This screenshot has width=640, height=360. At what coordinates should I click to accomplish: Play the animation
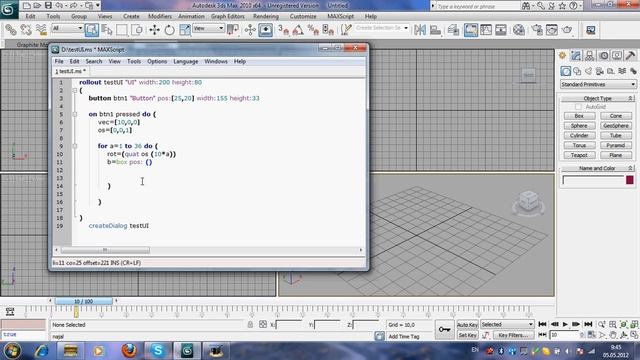pyautogui.click(x=565, y=324)
